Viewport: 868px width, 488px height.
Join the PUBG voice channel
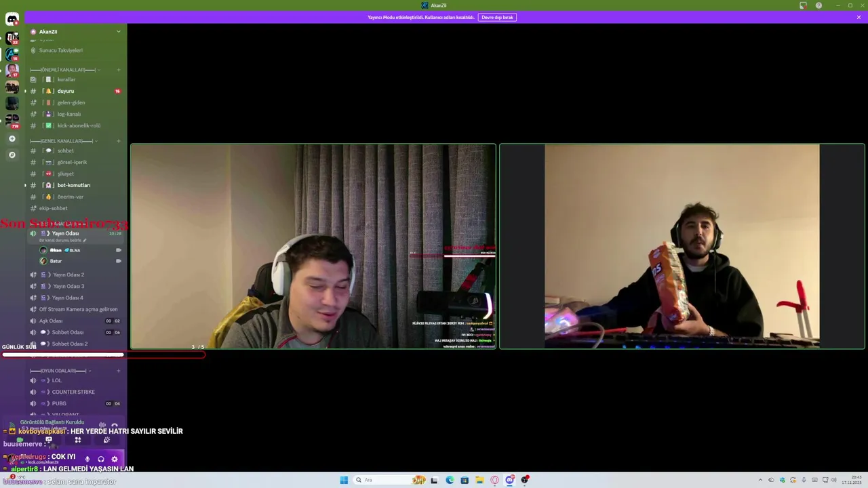75,403
